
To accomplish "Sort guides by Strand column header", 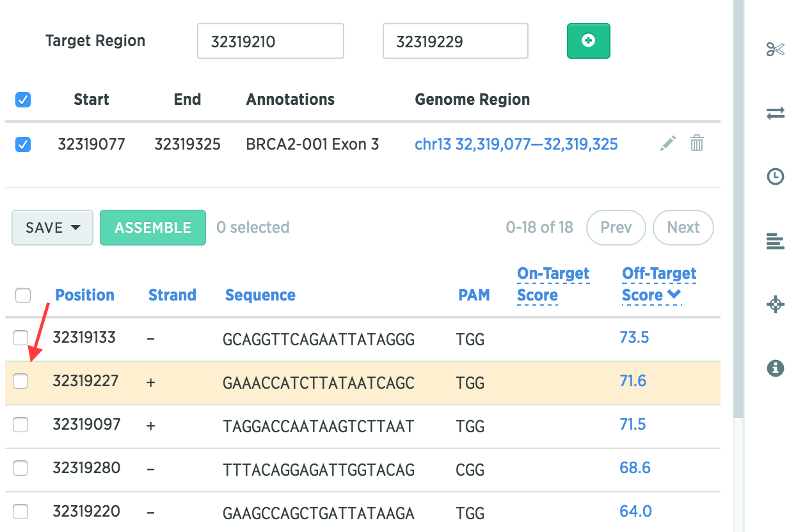I will 172,295.
